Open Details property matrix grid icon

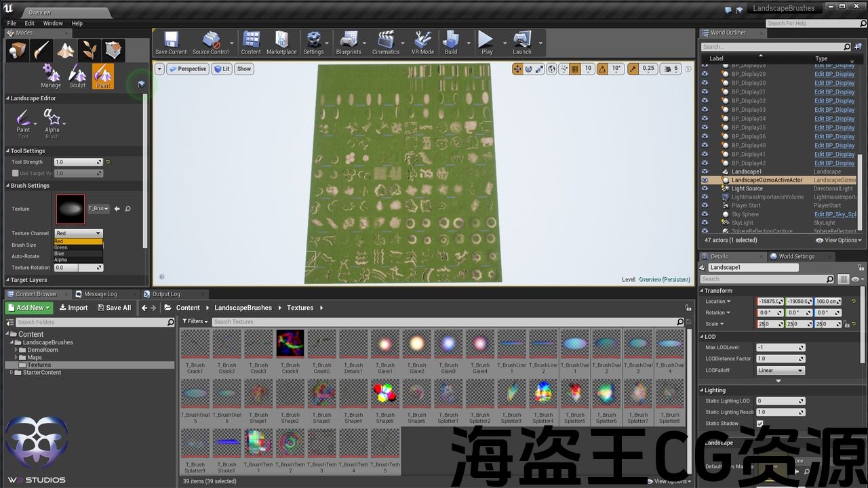(843, 279)
